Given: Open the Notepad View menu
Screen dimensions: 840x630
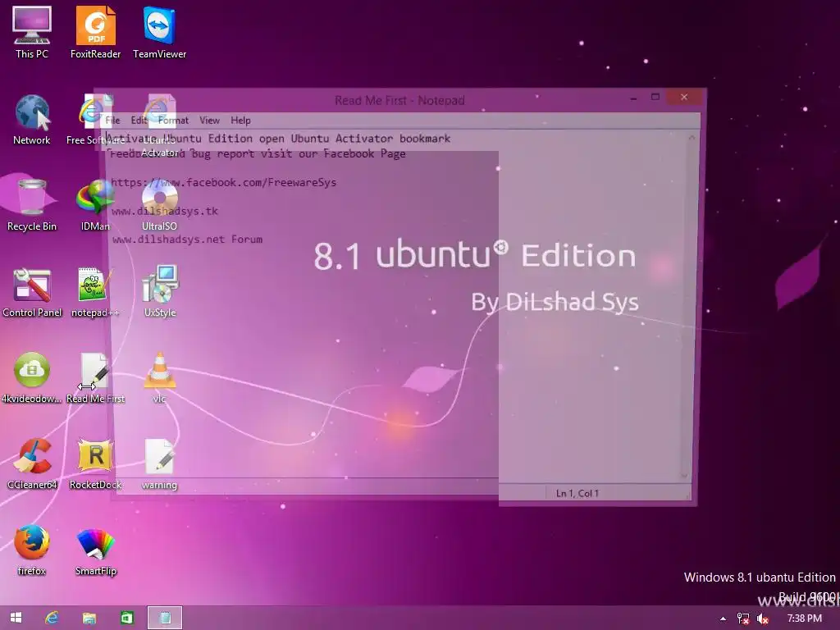Looking at the screenshot, I should 209,120.
